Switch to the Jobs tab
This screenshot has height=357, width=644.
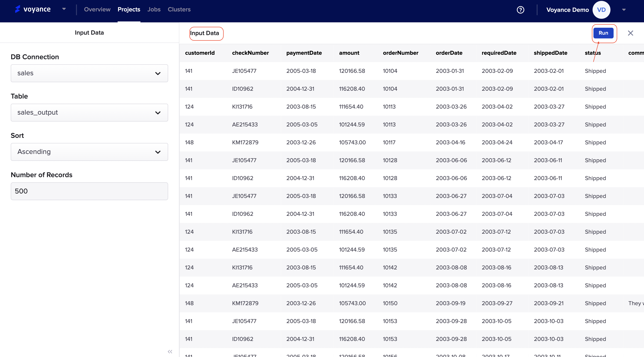point(154,9)
